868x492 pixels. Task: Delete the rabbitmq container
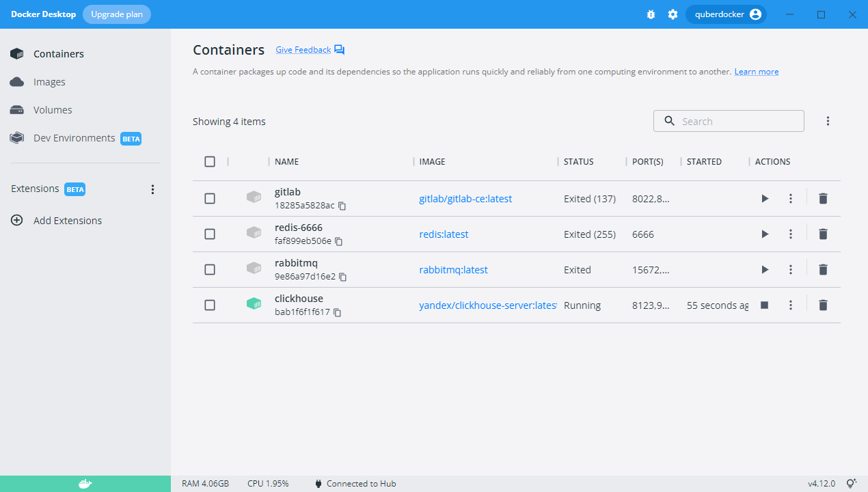(823, 270)
